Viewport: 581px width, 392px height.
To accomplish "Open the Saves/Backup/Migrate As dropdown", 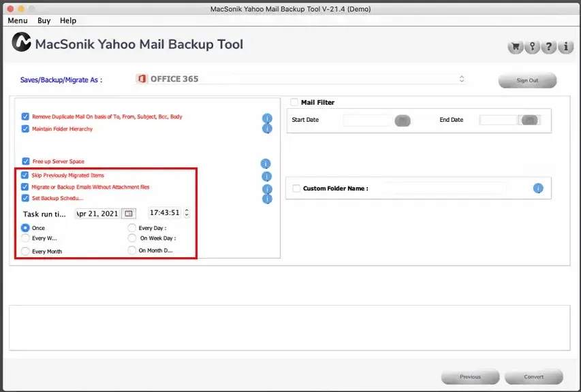I will click(300, 79).
